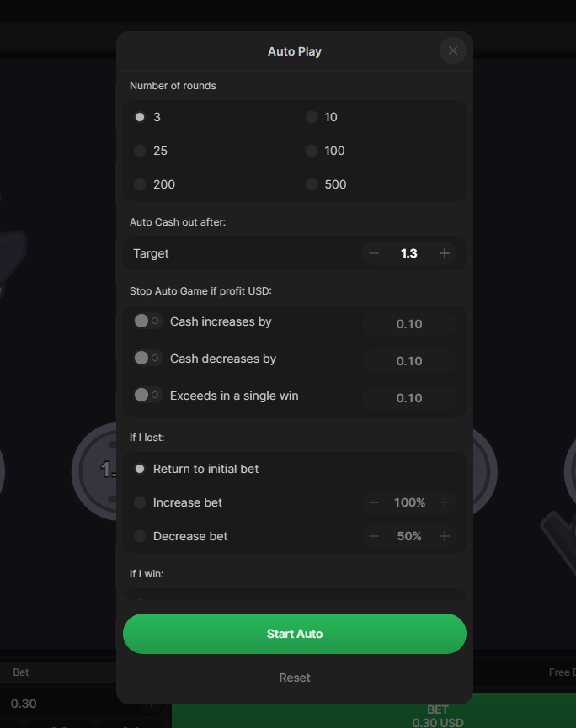The image size is (576, 728).
Task: Choose 25 rounds option
Action: pyautogui.click(x=140, y=151)
